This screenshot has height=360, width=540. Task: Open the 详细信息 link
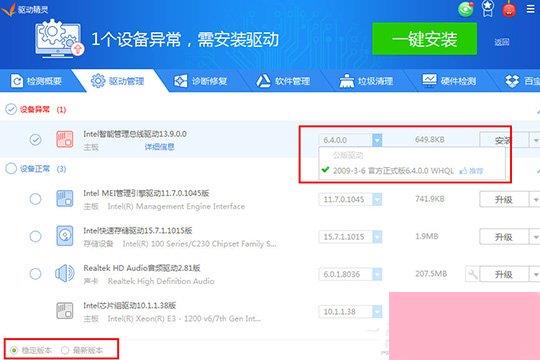(159, 147)
